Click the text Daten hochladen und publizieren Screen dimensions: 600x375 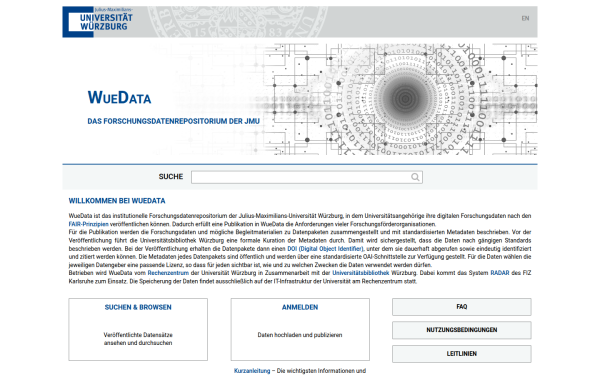300,335
